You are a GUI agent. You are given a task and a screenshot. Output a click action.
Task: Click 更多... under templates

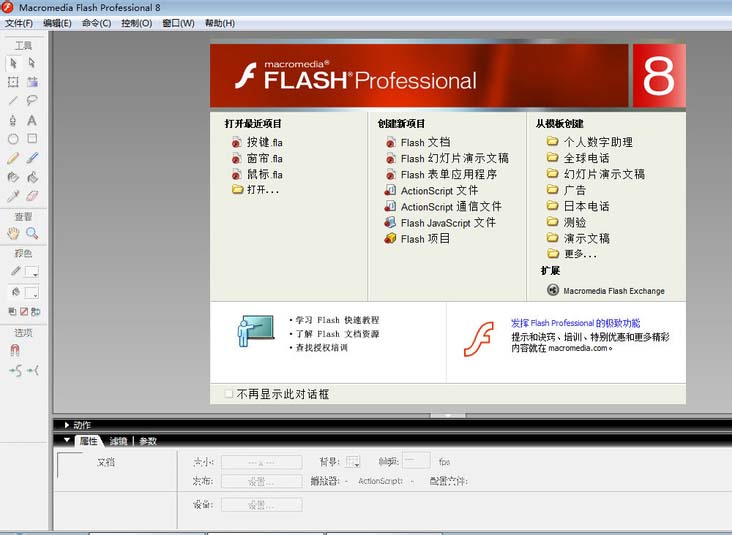pos(572,253)
